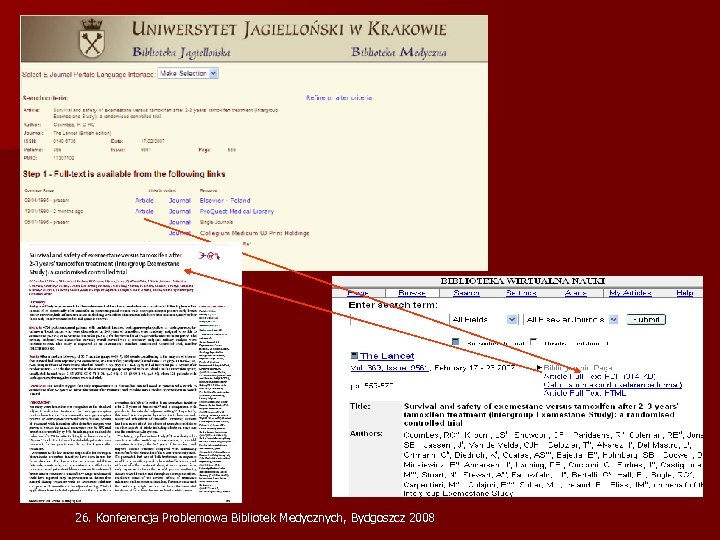Click the Cited By reference link
The height and width of the screenshot is (540, 720).
point(613,385)
